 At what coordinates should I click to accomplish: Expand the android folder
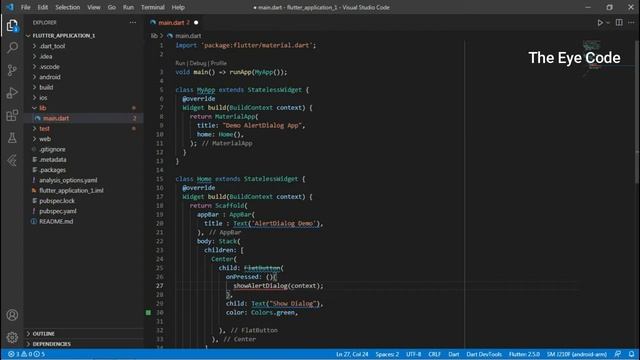pos(50,77)
